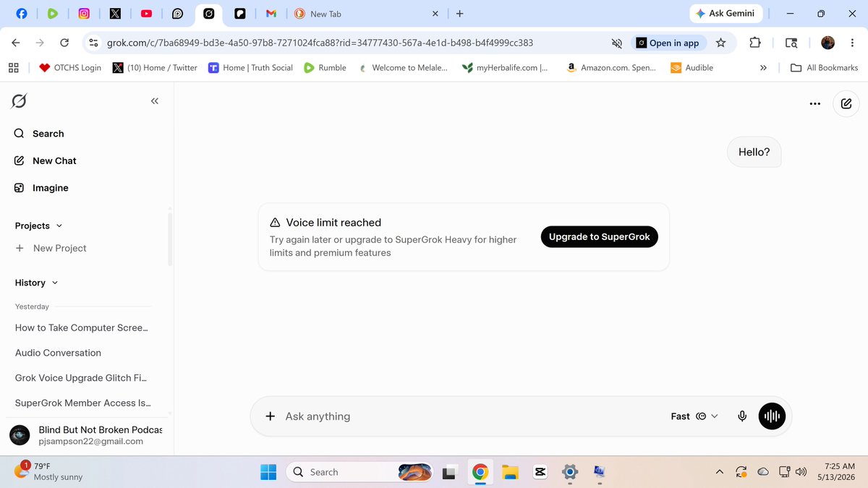Open a new browser tab

point(460,14)
